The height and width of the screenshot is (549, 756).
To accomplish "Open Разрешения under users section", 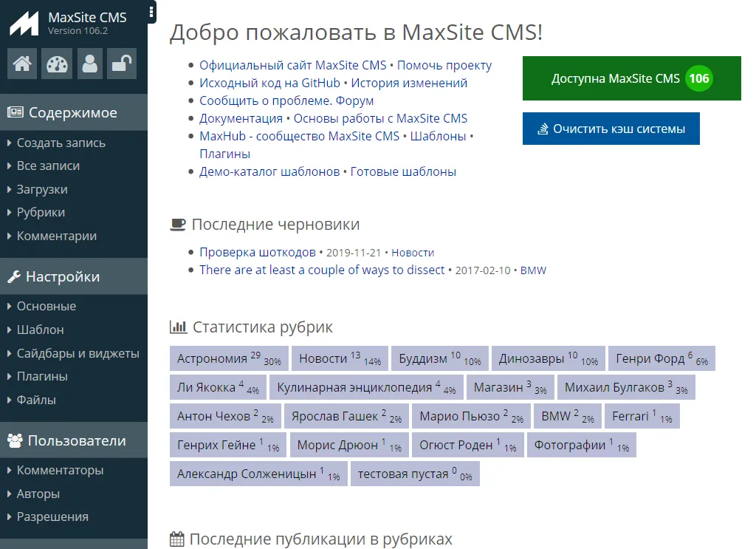I will tap(52, 516).
